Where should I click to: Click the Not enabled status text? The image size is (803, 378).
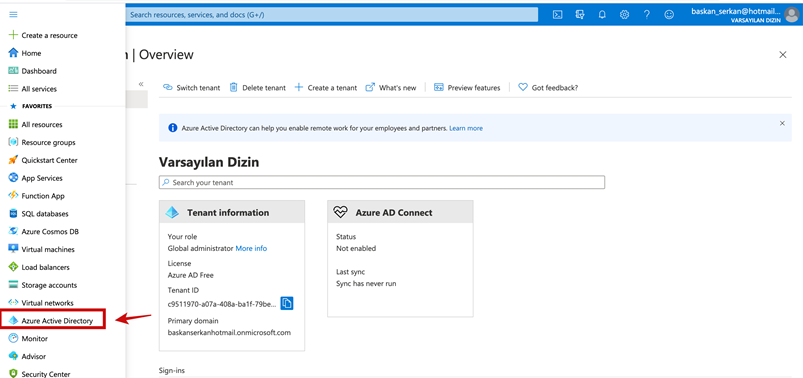(356, 248)
